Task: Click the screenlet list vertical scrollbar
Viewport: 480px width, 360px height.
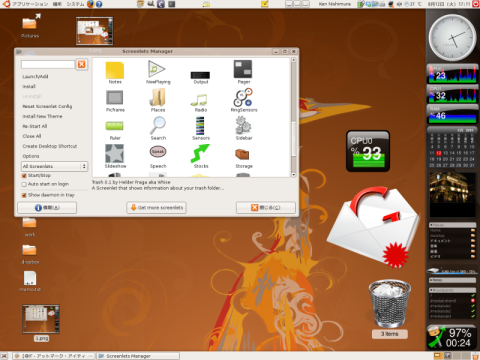Action: [x=293, y=140]
